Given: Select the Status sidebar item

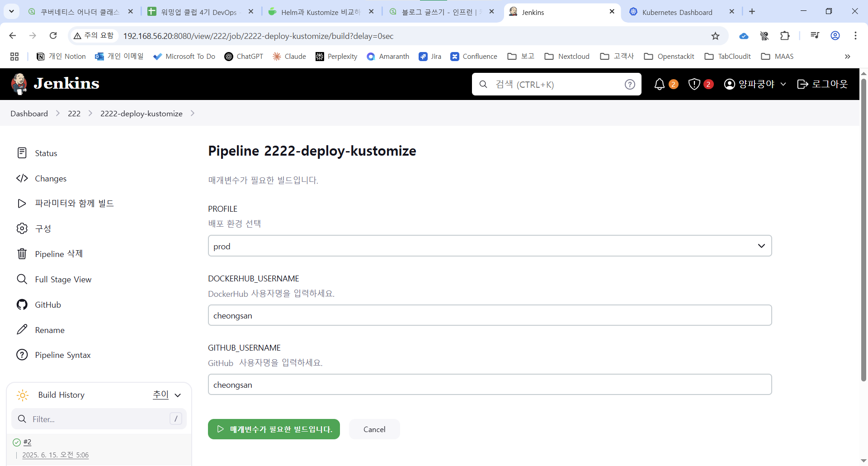Looking at the screenshot, I should [x=46, y=153].
